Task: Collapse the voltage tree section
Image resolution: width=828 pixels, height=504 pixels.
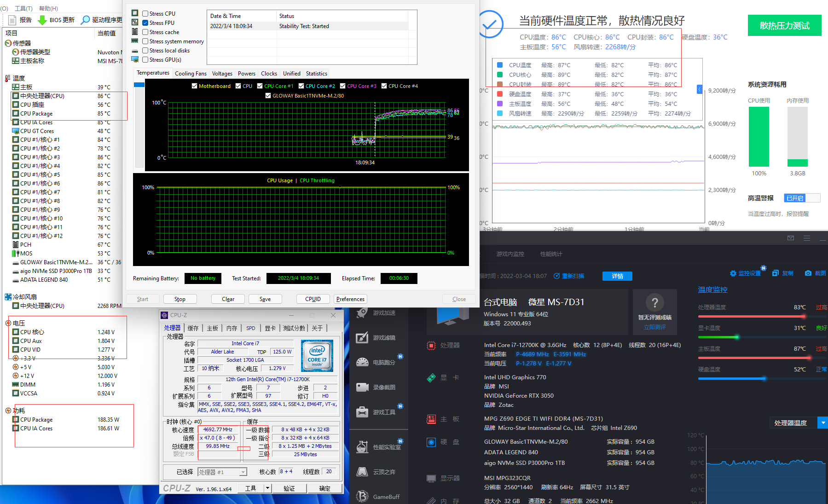Action: point(8,323)
